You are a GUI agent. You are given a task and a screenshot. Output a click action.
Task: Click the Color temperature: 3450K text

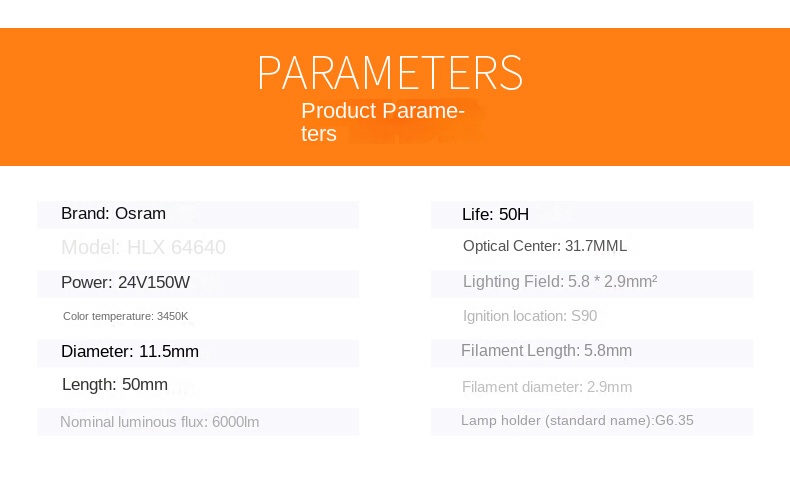click(x=125, y=316)
